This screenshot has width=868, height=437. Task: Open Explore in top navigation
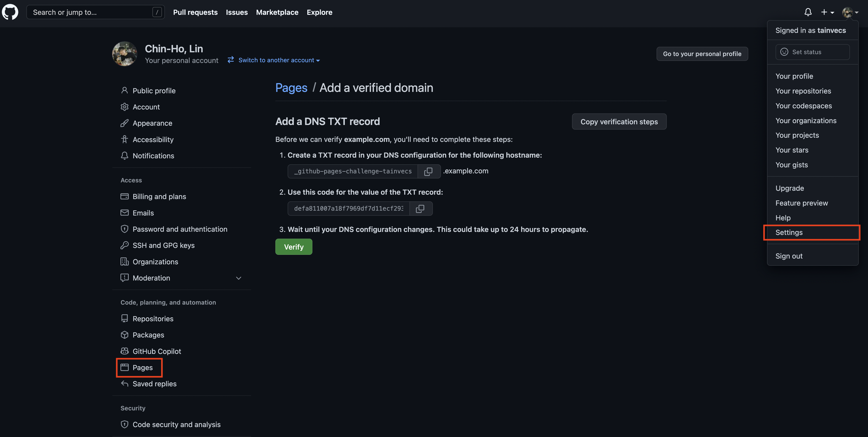coord(319,12)
